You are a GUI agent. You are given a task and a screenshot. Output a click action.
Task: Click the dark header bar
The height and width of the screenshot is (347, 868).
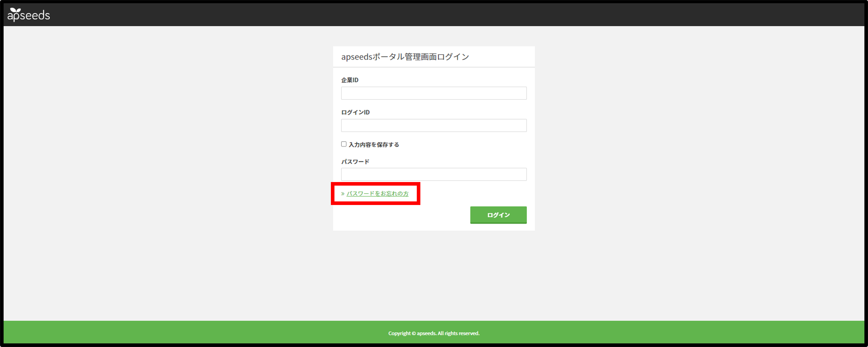tap(434, 15)
